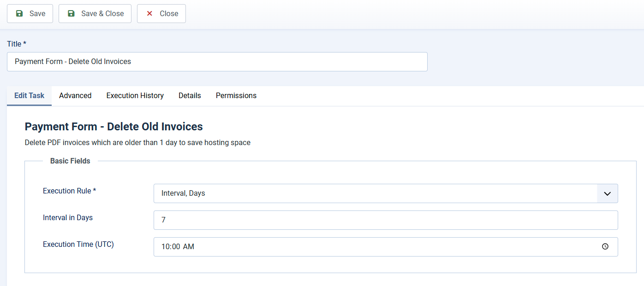Click the 'Title *' label
Image resolution: width=644 pixels, height=286 pixels.
tap(17, 44)
